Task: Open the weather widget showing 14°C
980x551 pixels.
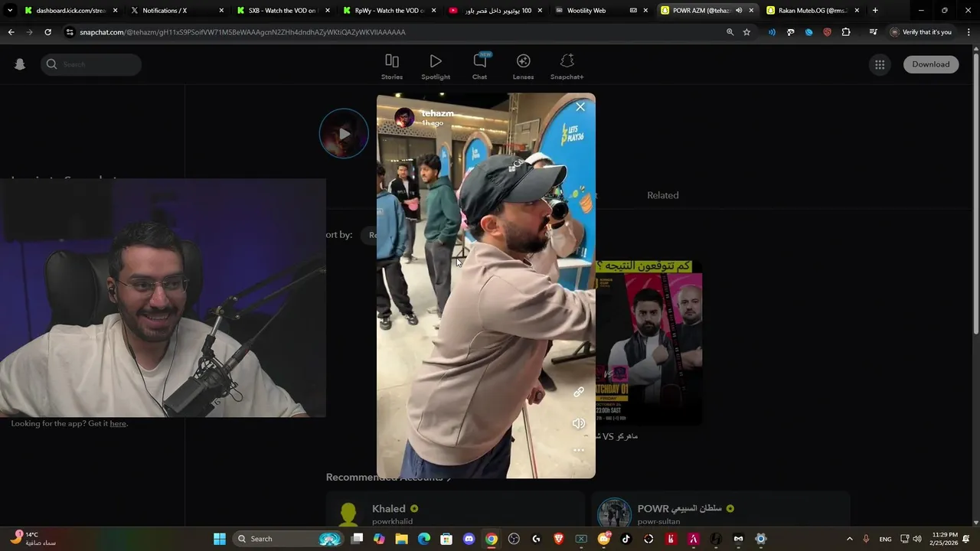Action: 32,539
